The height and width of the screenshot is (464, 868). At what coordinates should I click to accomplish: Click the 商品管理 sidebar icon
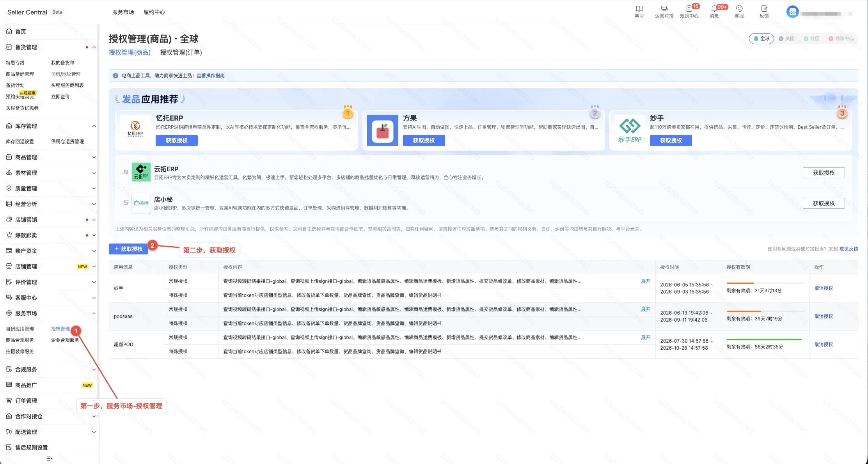(9, 157)
